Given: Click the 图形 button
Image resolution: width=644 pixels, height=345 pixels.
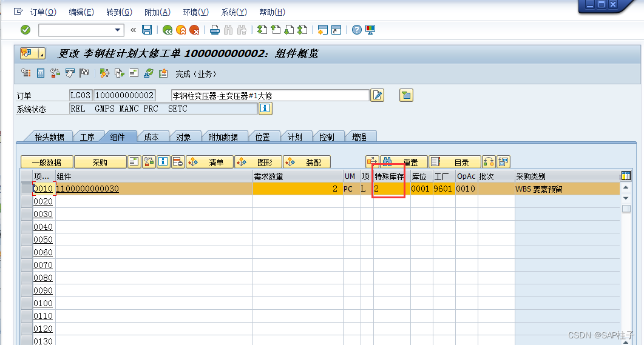Looking at the screenshot, I should (259, 162).
